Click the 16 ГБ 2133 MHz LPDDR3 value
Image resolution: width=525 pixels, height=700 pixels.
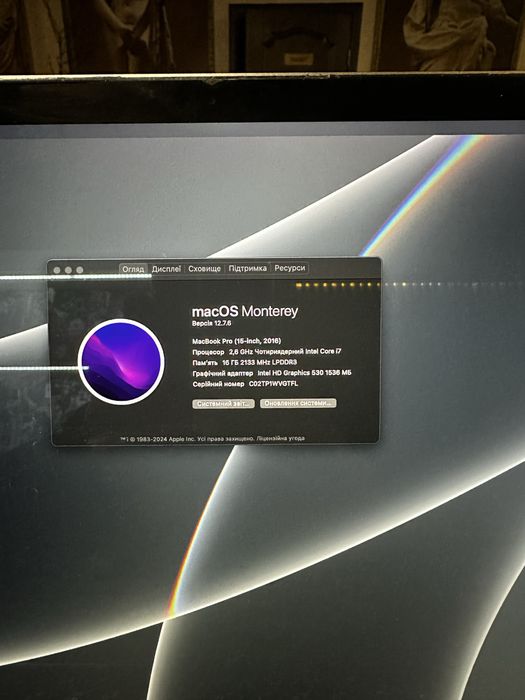259,362
